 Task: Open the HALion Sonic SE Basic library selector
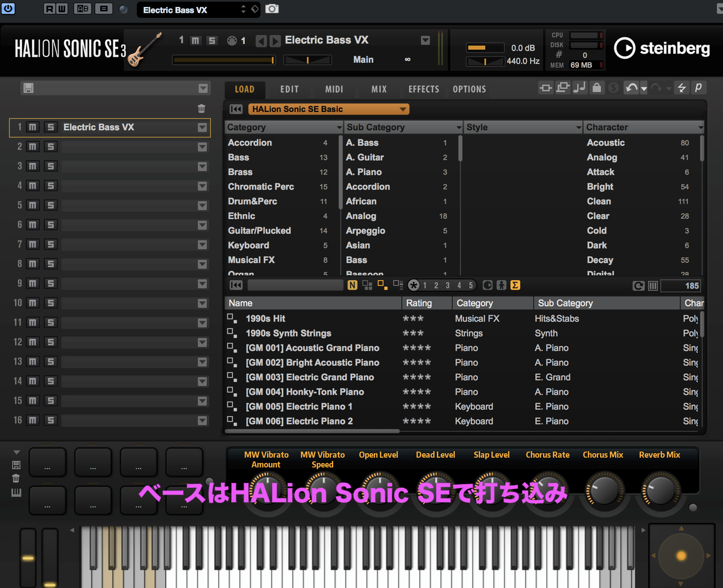(x=328, y=109)
